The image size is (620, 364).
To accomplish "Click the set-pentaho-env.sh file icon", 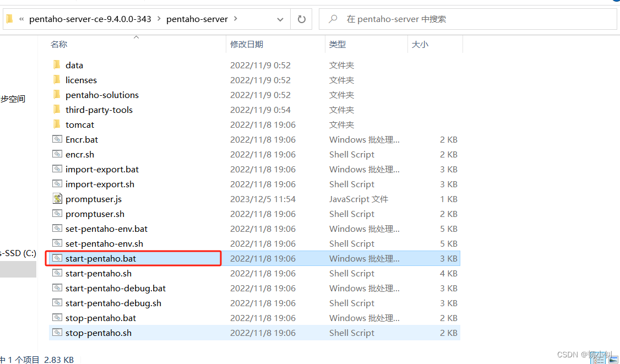I will [57, 243].
